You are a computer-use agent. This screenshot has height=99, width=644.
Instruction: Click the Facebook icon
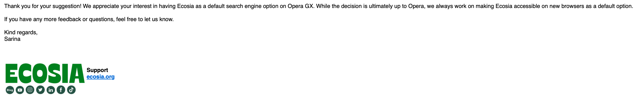(61, 90)
